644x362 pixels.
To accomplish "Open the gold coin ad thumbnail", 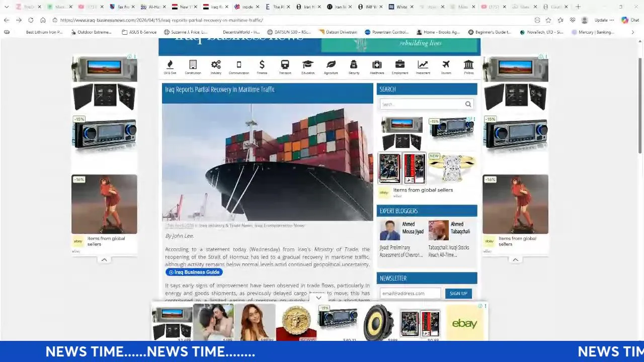I will pyautogui.click(x=296, y=322).
